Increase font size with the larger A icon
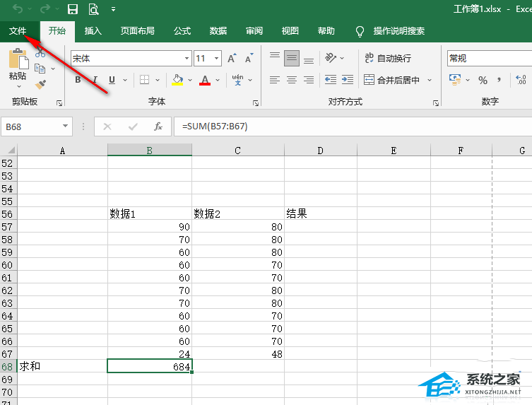532x405 pixels. click(x=232, y=59)
